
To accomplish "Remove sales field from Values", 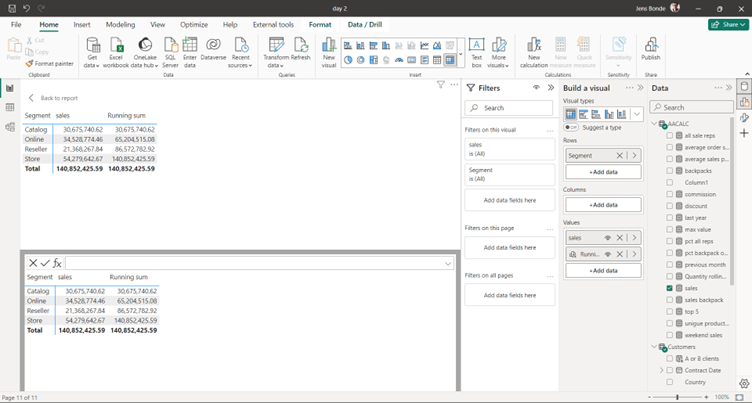I will 620,238.
